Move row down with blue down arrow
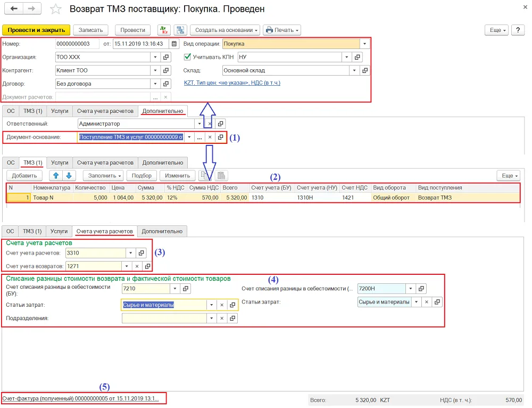Screen dimensions: 532x408 tap(69, 175)
